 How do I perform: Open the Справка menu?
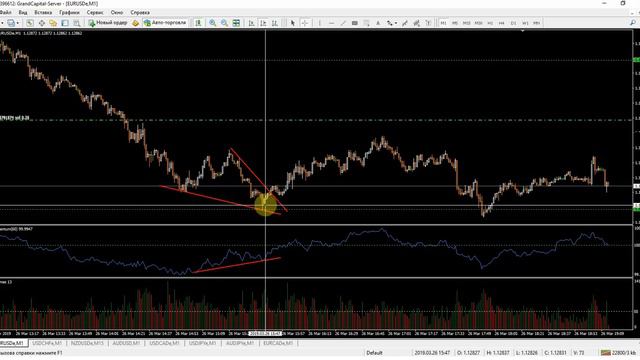click(140, 12)
